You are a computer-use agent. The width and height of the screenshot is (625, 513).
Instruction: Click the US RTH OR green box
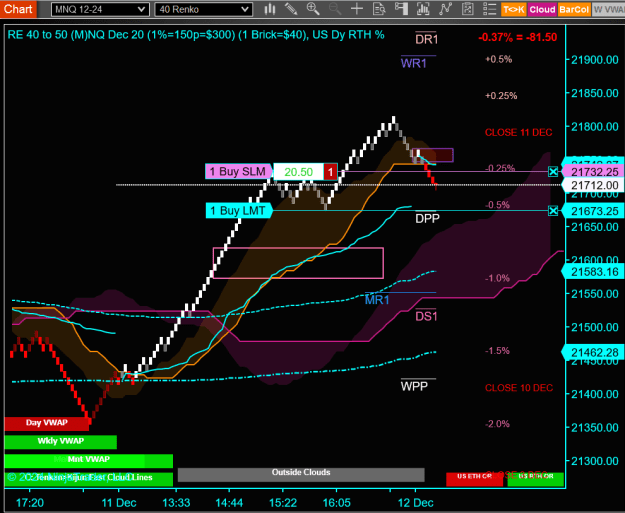pos(536,480)
